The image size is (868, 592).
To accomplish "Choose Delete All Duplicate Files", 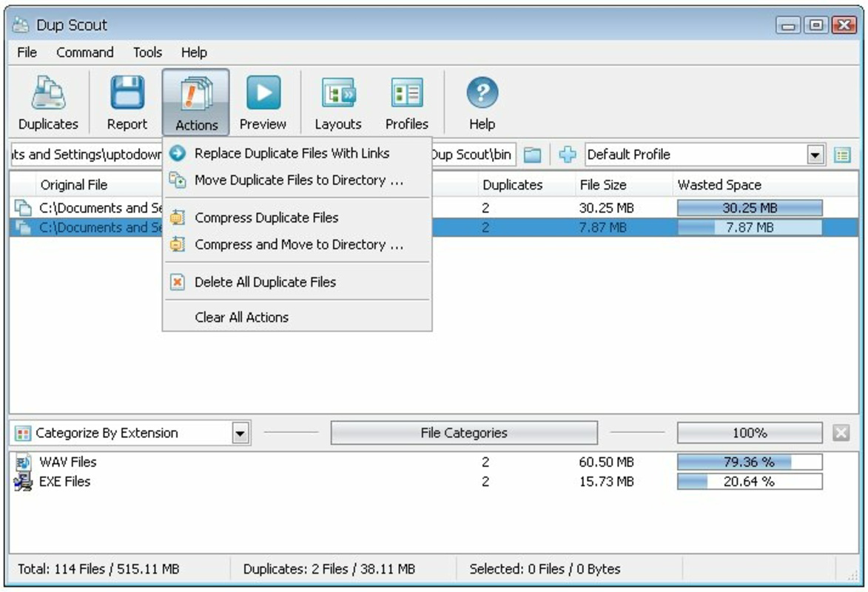I will click(297, 282).
